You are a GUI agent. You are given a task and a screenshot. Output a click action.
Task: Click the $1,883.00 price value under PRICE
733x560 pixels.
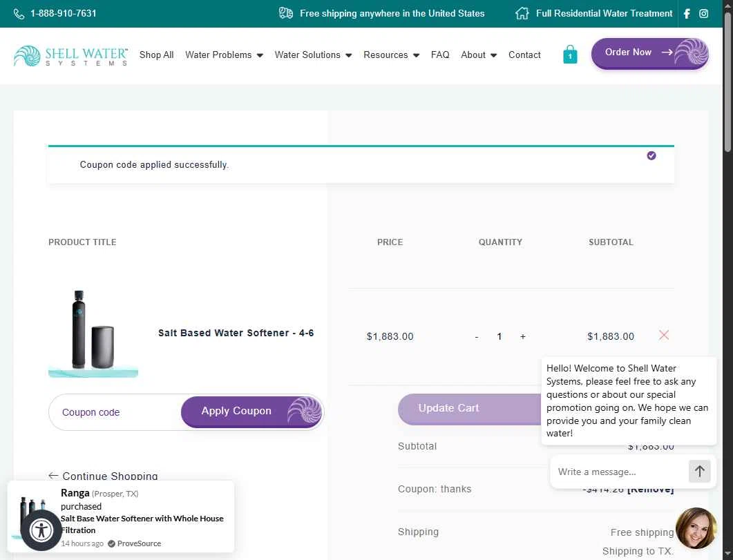390,337
